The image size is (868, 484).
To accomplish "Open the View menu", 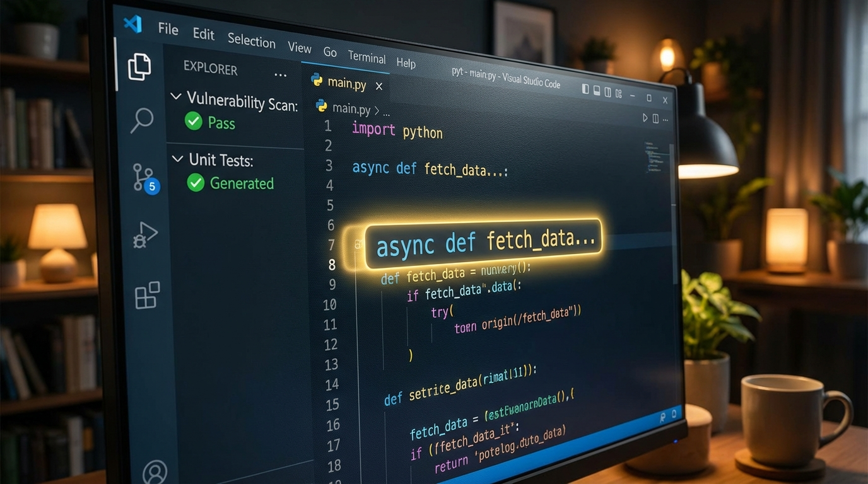I will click(x=300, y=47).
